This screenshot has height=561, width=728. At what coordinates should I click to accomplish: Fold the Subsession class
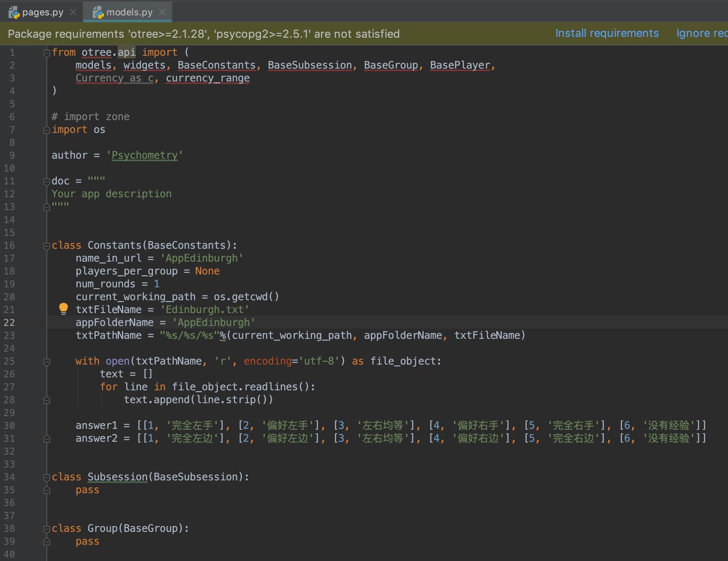click(x=47, y=477)
